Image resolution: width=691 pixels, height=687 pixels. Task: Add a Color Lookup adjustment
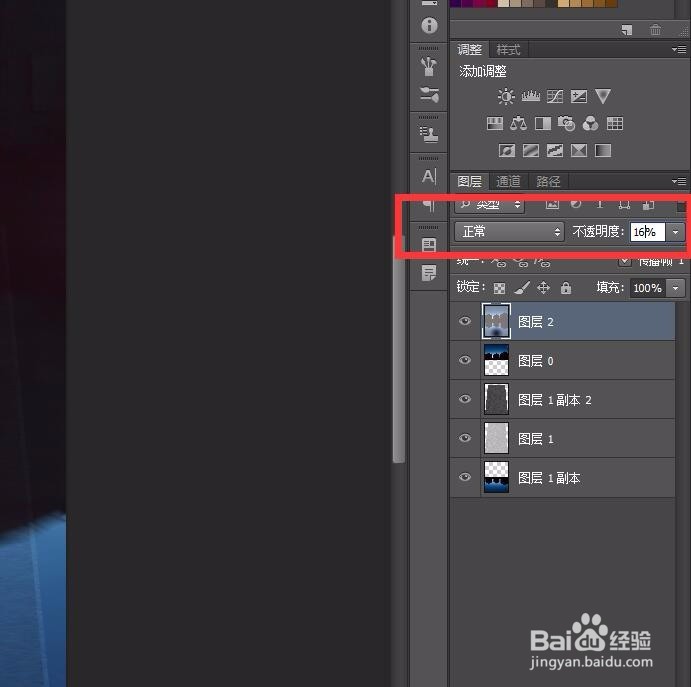(x=615, y=123)
